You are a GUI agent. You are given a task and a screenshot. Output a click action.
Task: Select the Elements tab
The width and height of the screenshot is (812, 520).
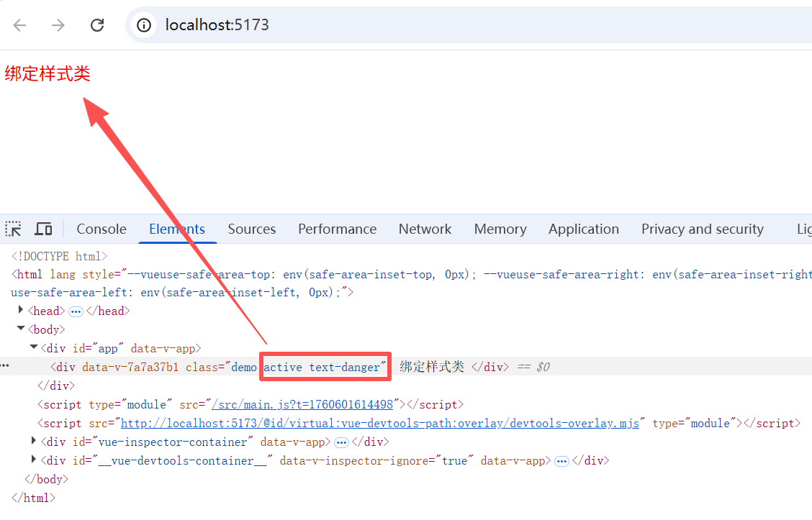click(x=177, y=229)
